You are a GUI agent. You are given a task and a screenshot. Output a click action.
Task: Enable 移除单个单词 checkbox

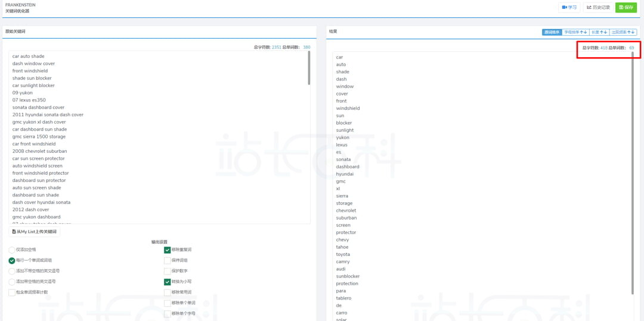point(167,303)
